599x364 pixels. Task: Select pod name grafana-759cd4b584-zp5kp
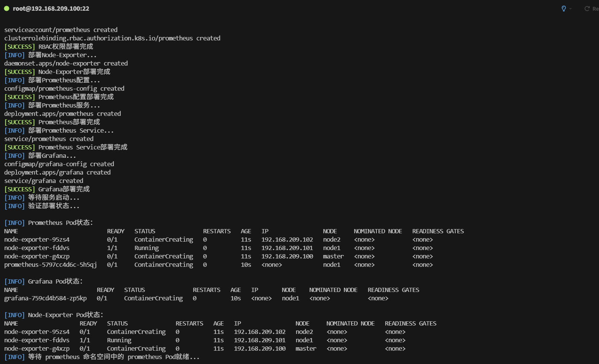click(x=45, y=298)
